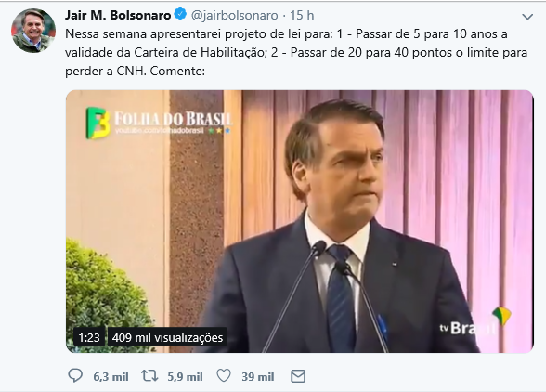Open the @jairbolsonaro handle link
546x392 pixels.
[x=234, y=16]
